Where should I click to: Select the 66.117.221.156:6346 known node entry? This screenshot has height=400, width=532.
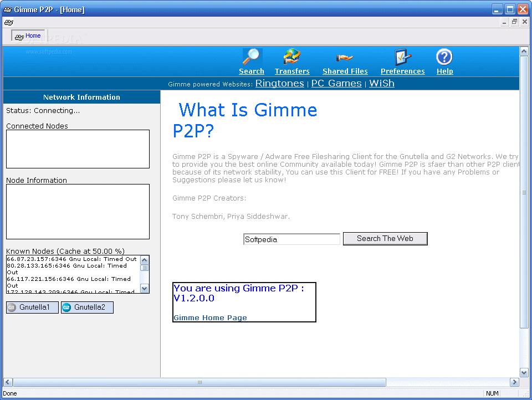pos(69,282)
